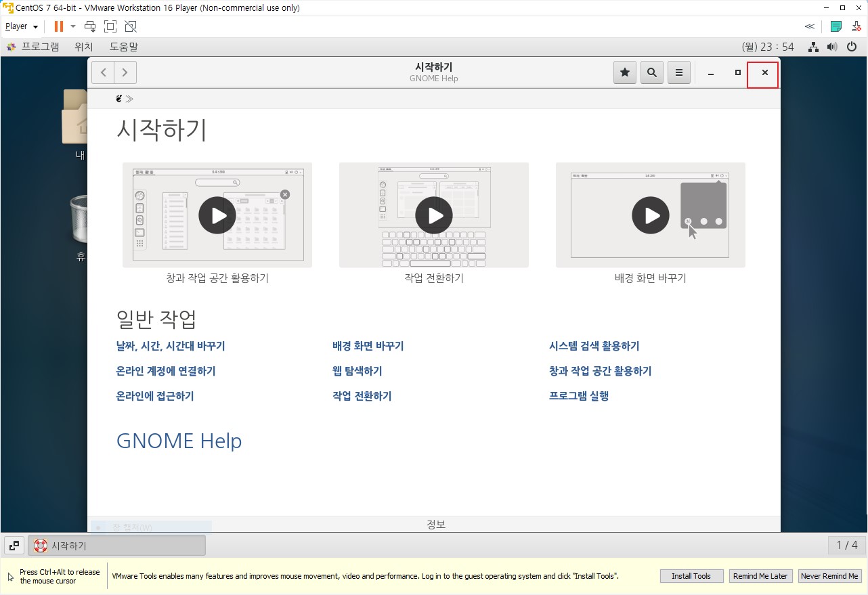The image size is (868, 595).
Task: Toggle Unity mode in VMware toolbar
Action: (x=131, y=26)
